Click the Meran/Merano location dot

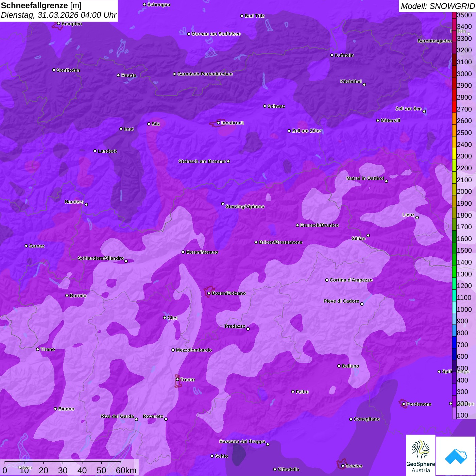click(183, 252)
